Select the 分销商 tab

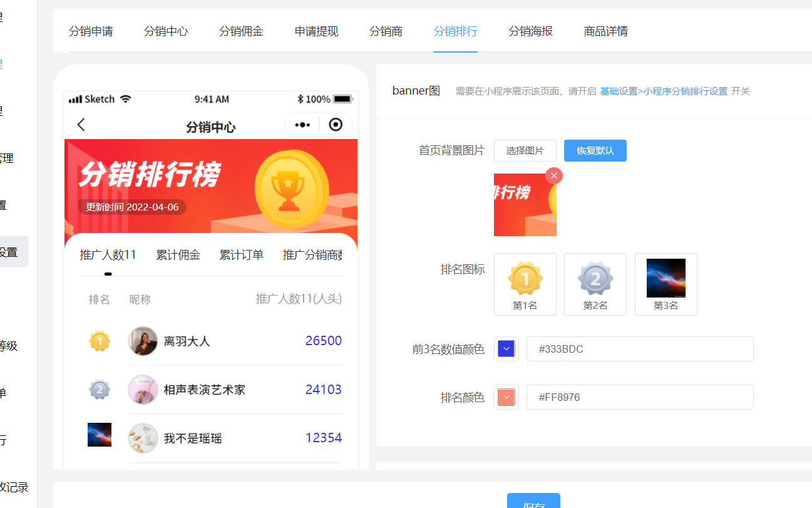click(x=386, y=31)
